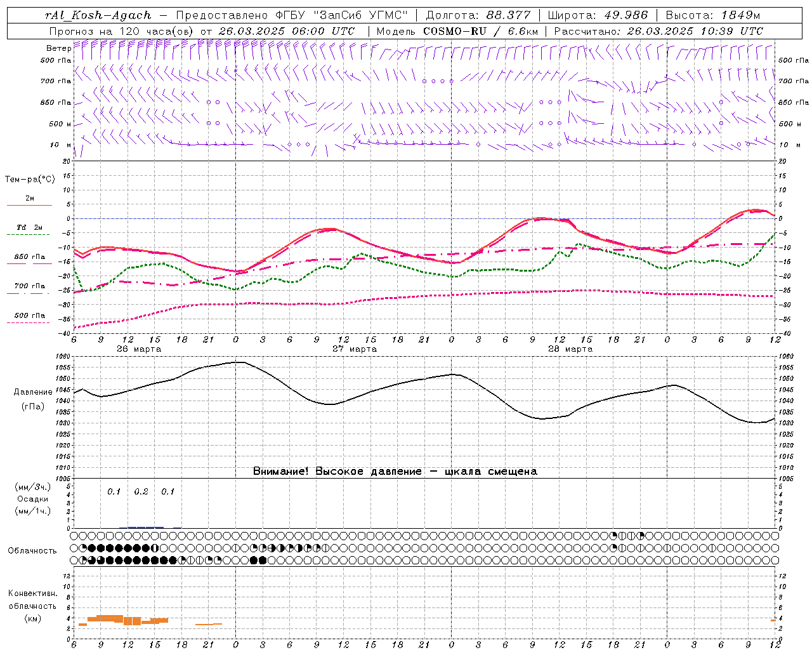The width and height of the screenshot is (812, 650).
Task: Click the orange convective cloud bar near 12h
Action: coord(132,621)
